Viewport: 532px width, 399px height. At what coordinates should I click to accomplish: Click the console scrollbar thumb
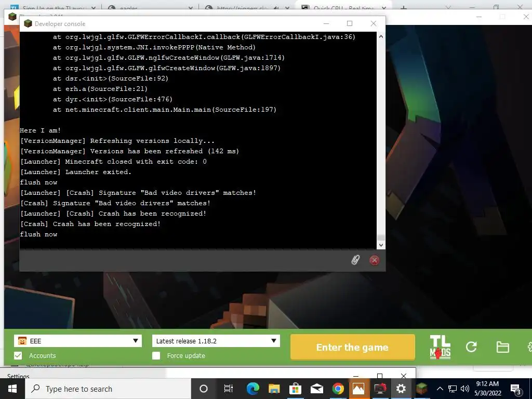(381, 237)
